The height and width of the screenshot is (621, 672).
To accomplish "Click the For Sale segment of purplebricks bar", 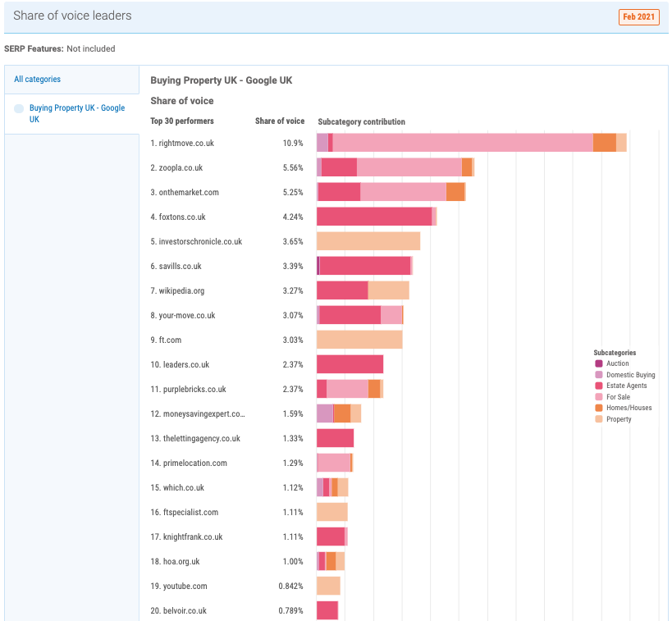I will click(347, 389).
